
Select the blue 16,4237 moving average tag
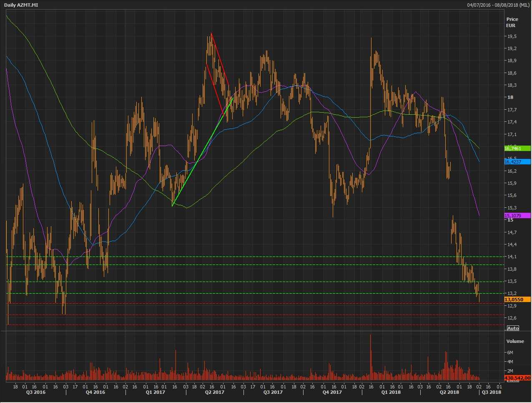click(x=517, y=162)
